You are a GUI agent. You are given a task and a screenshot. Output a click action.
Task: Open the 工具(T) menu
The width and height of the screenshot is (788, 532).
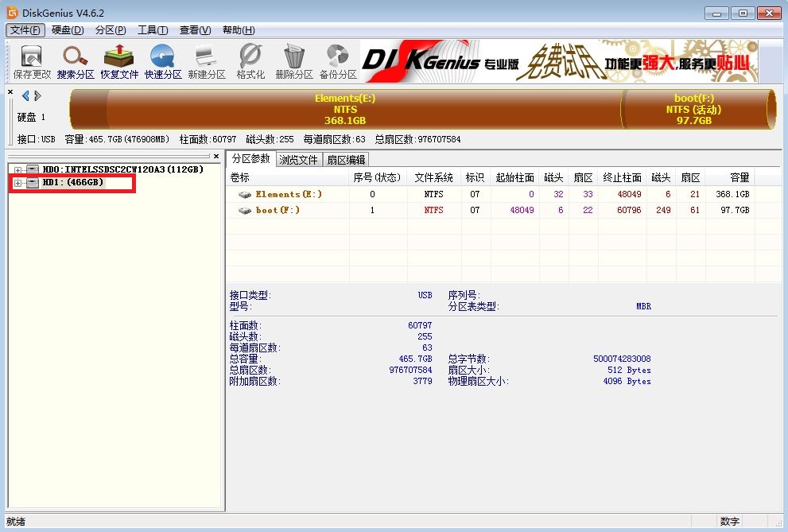tap(152, 30)
